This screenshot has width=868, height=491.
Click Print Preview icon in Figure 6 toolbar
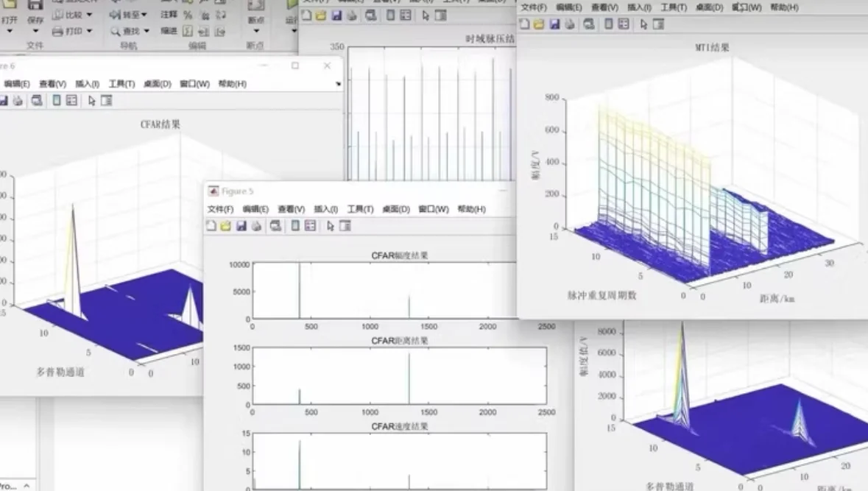pos(37,101)
